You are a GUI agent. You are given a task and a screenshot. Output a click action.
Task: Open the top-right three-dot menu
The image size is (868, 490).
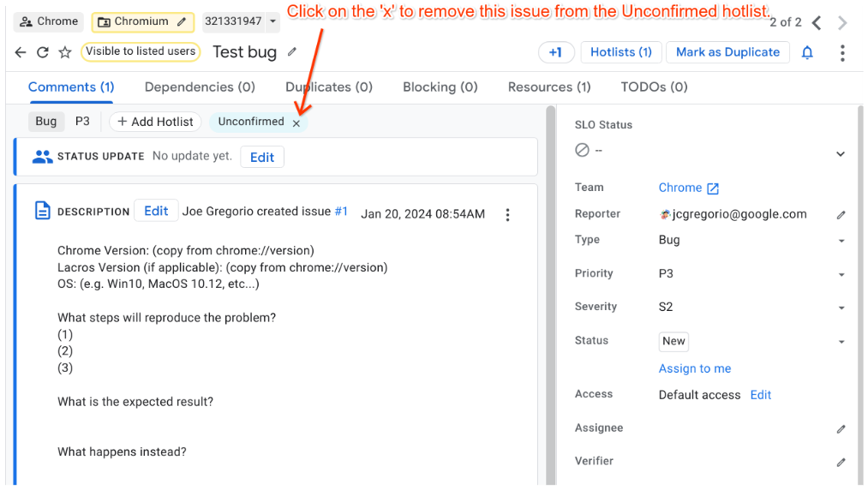click(x=842, y=53)
